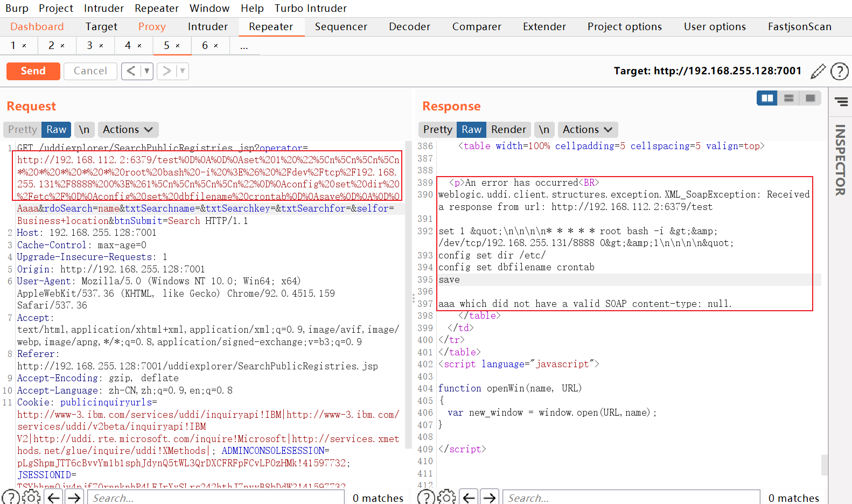
Task: Close Repeater tab 4 with its x
Action: point(139,46)
